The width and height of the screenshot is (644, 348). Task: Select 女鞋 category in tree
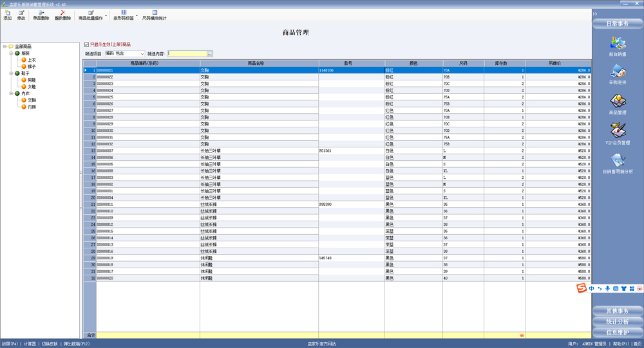click(32, 87)
